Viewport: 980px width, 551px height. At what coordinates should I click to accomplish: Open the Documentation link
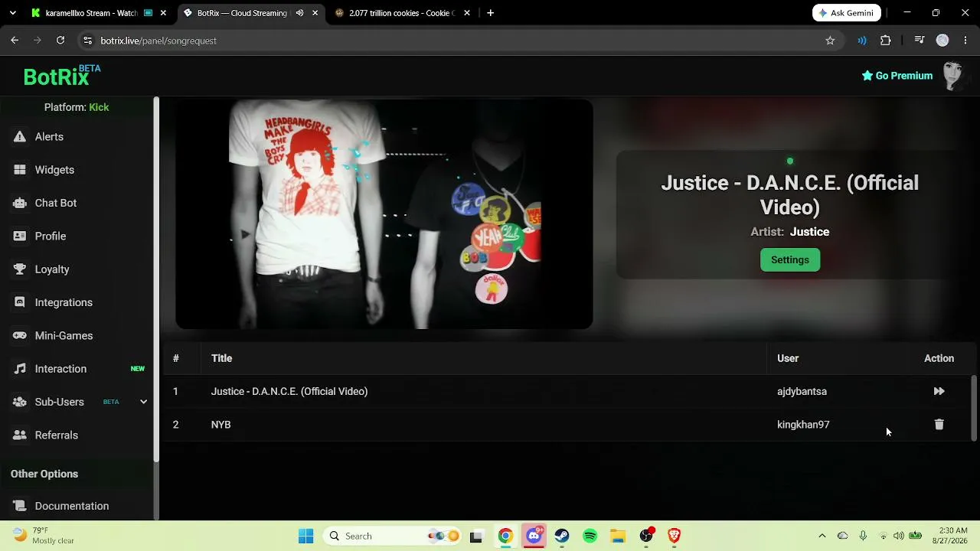pos(72,506)
